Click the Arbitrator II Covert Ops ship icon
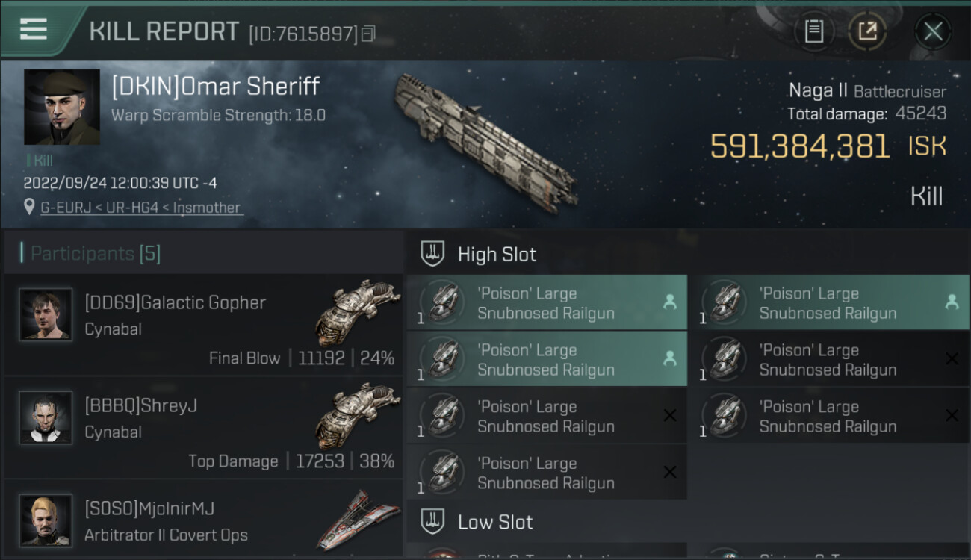Screen dimensions: 971x560 click(x=358, y=519)
